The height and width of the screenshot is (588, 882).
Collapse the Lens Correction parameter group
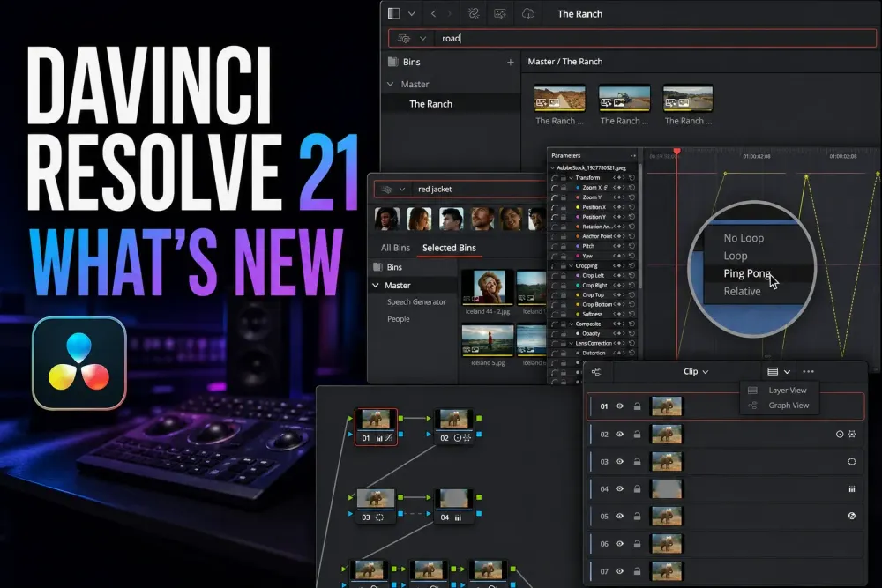click(x=571, y=344)
